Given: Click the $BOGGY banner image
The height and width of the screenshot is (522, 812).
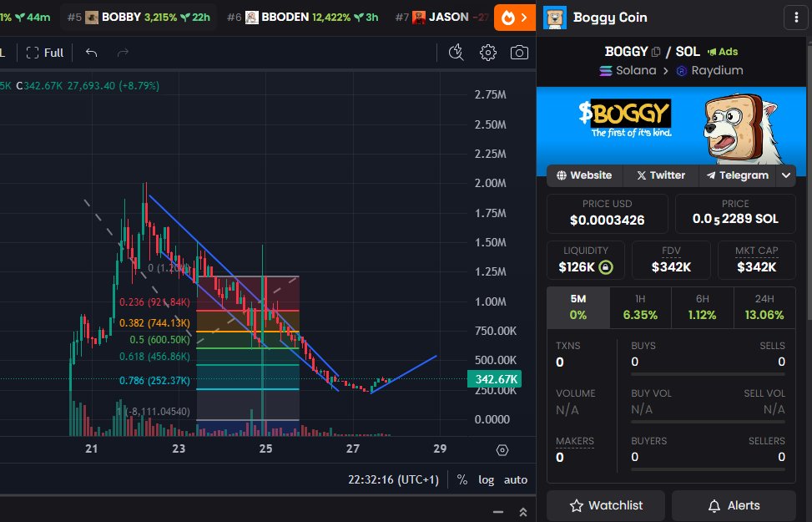Looking at the screenshot, I should click(x=671, y=126).
